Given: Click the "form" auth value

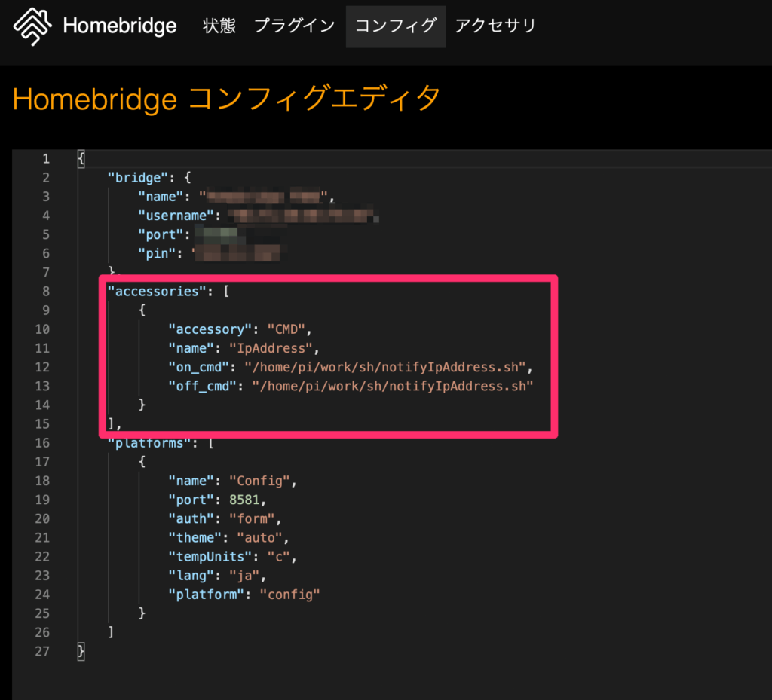Looking at the screenshot, I should [252, 518].
